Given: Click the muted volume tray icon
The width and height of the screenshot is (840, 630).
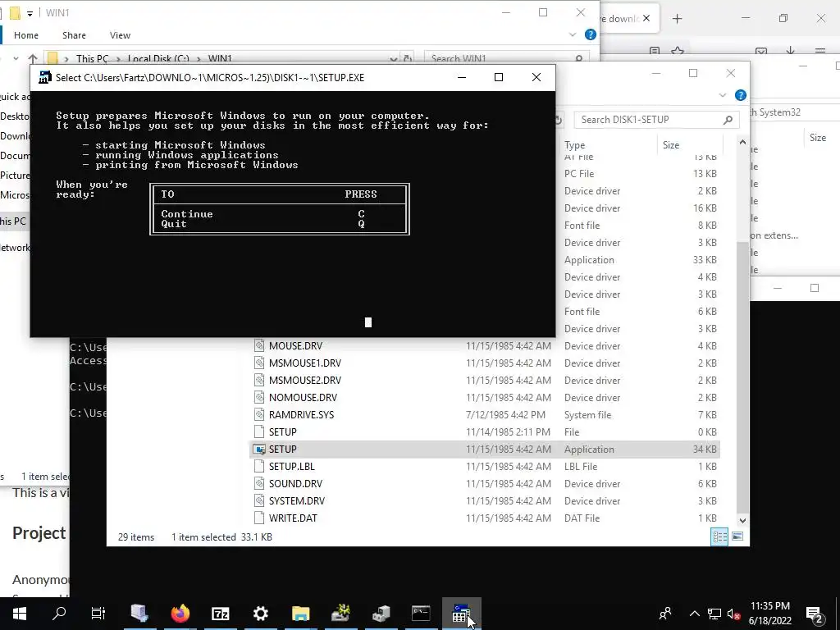Looking at the screenshot, I should [734, 614].
